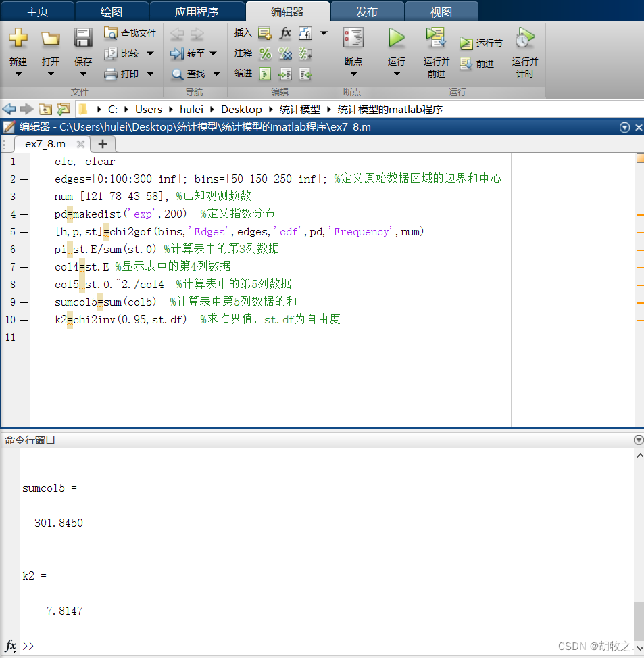The image size is (644, 658).
Task: Expand the 打印 dropdown arrow
Action: point(150,74)
